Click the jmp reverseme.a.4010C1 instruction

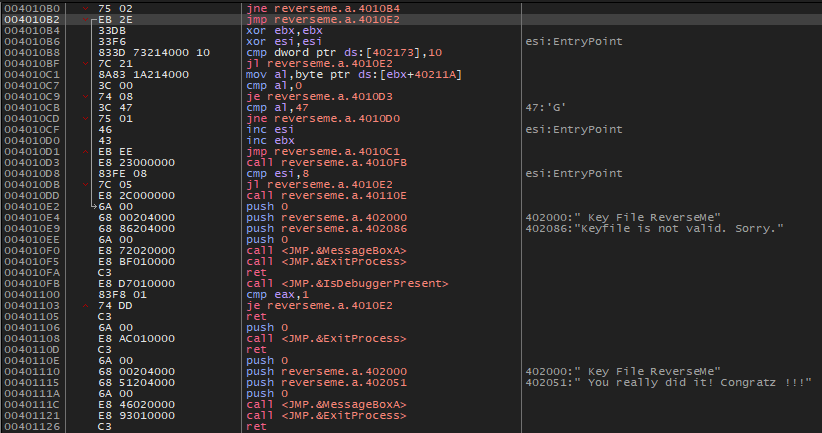point(323,151)
